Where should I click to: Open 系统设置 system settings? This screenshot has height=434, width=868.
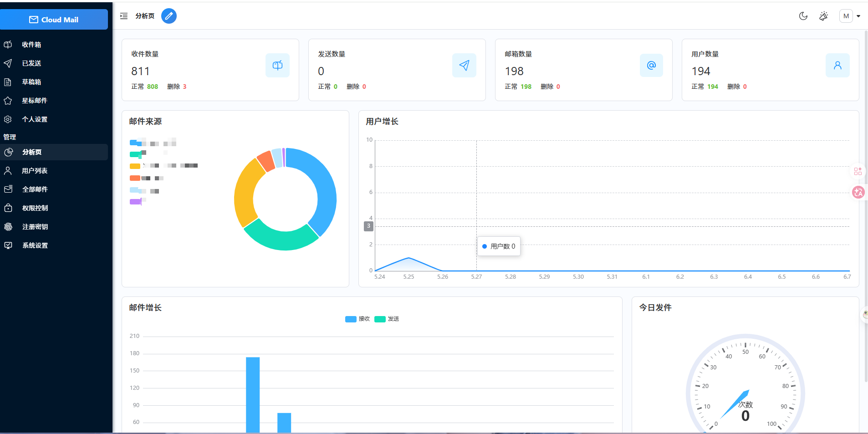pyautogui.click(x=54, y=245)
